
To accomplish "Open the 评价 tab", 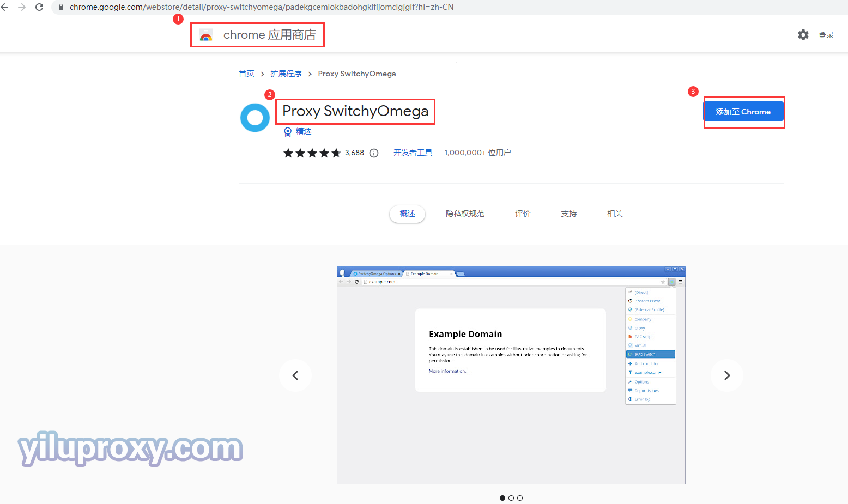I will (x=523, y=214).
